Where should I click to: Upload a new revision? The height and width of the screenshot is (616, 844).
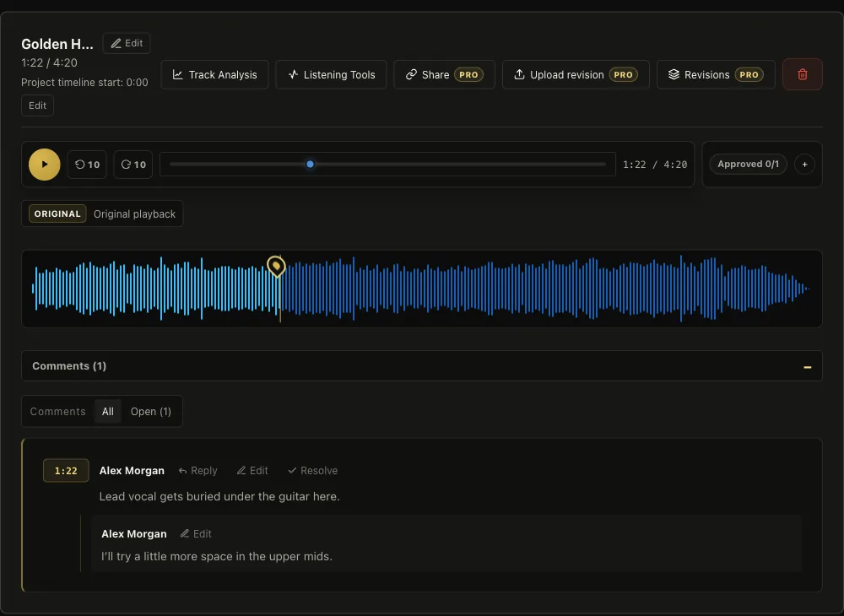(x=576, y=75)
